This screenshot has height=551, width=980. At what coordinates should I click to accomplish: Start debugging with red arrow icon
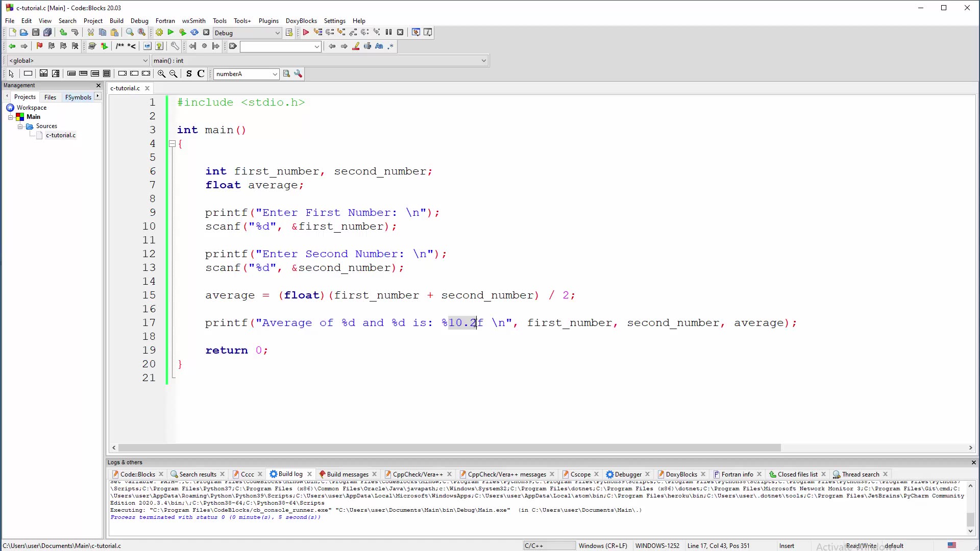[306, 32]
